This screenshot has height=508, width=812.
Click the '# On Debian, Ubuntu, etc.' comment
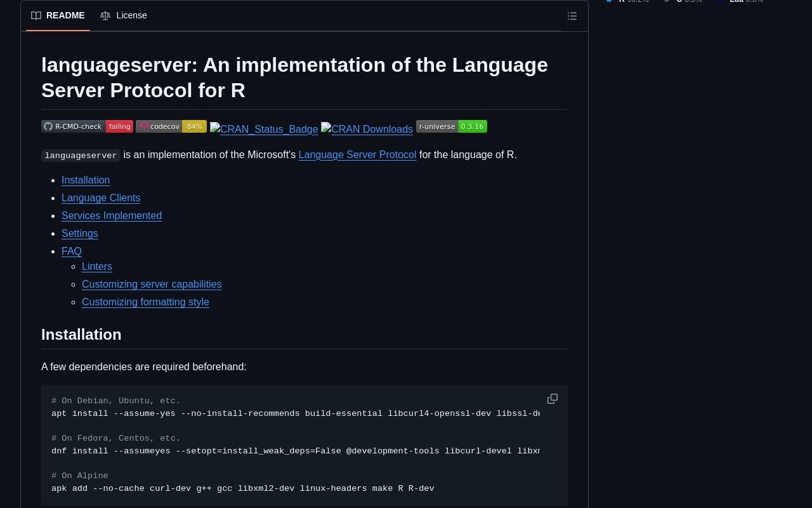[x=116, y=401]
